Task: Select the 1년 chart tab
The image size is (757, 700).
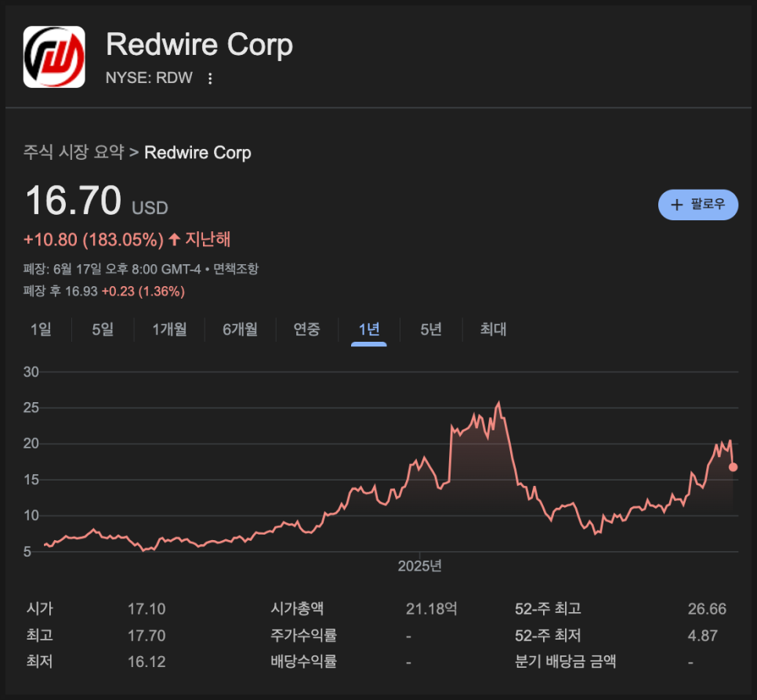Action: tap(369, 329)
